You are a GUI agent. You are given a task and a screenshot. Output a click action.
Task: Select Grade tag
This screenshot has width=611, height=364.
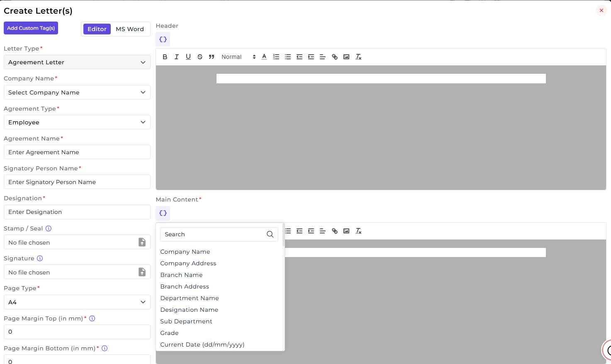click(x=169, y=333)
